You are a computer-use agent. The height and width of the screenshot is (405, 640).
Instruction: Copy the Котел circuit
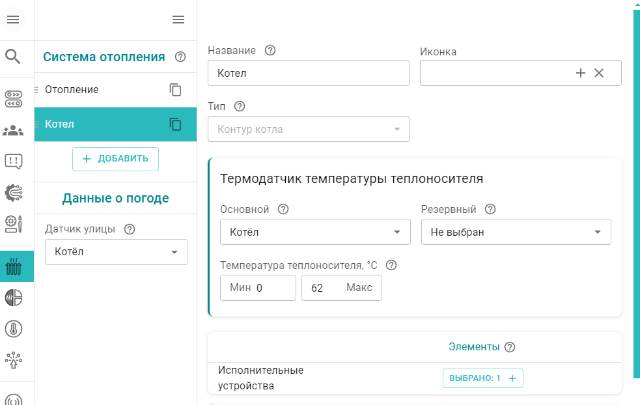pos(175,125)
